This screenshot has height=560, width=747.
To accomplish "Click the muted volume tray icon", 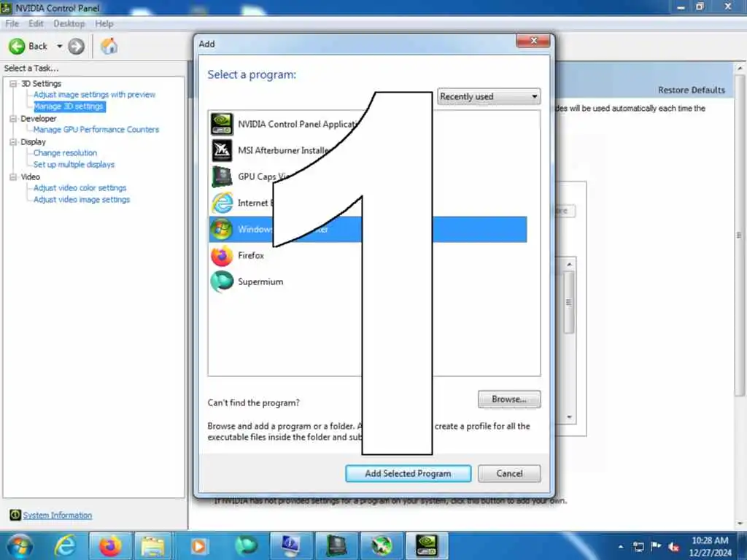I will 673,547.
